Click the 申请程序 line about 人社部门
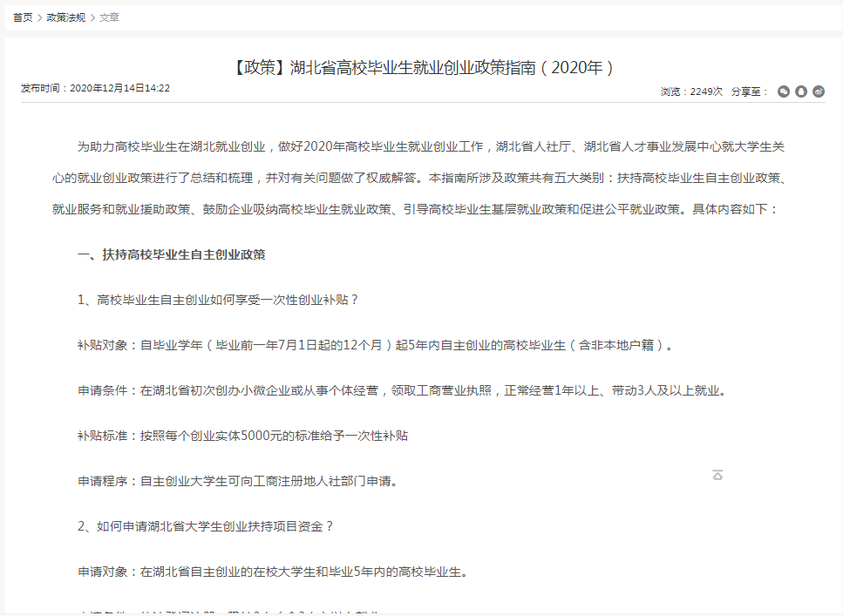Image resolution: width=843 pixels, height=616 pixels. pos(238,480)
